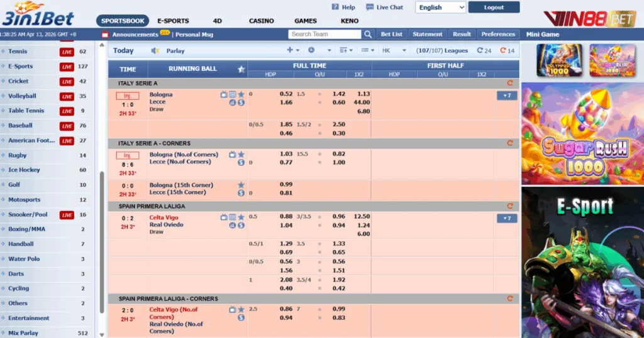644x338 pixels.
Task: Open the sort order dropdown in toolbar
Action: coord(347,50)
